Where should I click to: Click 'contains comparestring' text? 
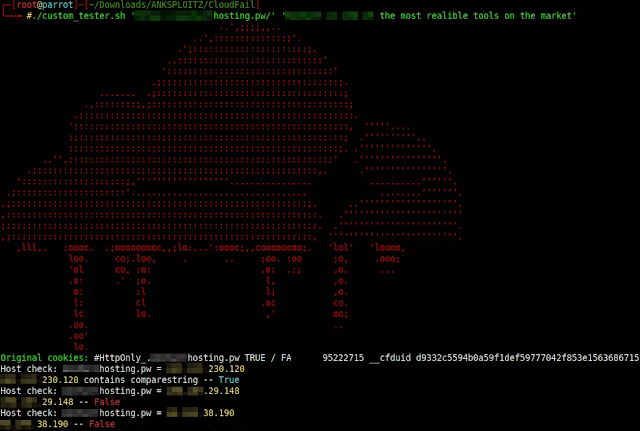point(141,380)
